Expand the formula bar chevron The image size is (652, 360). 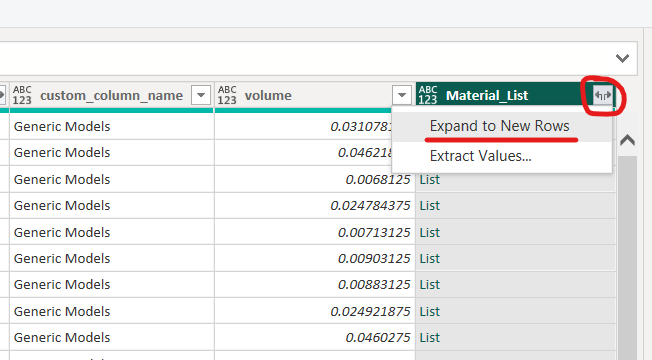click(622, 58)
